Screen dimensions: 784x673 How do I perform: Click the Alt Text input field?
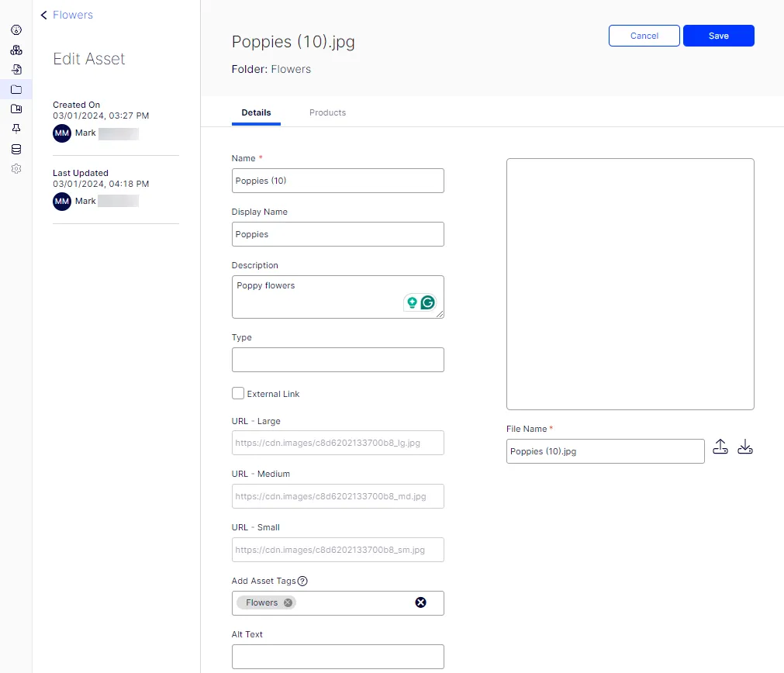click(x=338, y=657)
